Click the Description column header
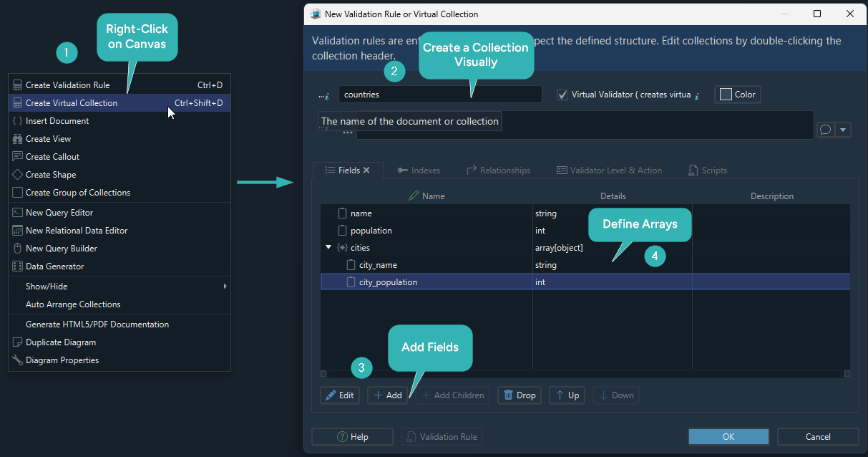Viewport: 868px width, 457px height. pos(771,196)
